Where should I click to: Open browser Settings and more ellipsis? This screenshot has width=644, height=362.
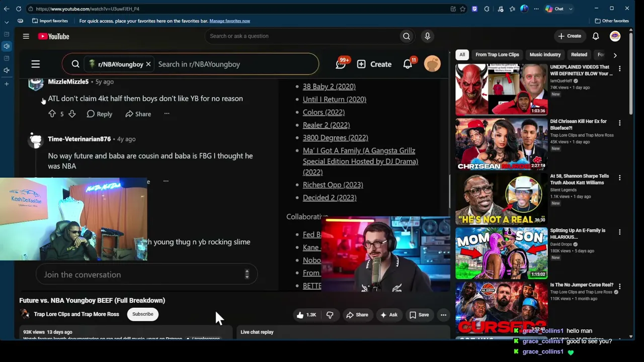(x=536, y=9)
